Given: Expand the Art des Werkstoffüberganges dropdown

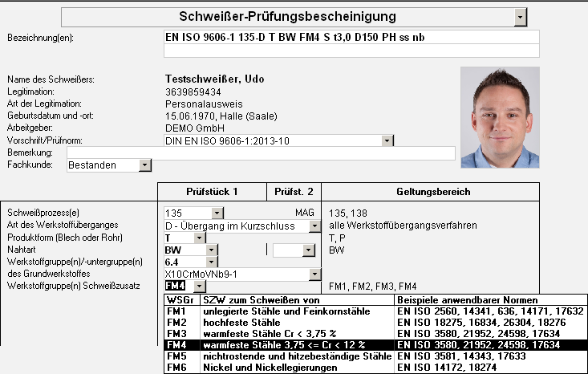Looking at the screenshot, I should (313, 226).
